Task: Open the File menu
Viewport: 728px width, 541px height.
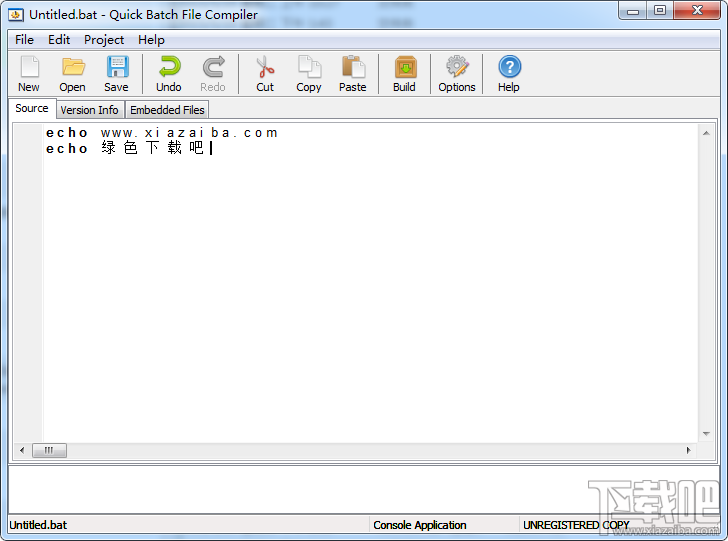Action: pyautogui.click(x=24, y=40)
